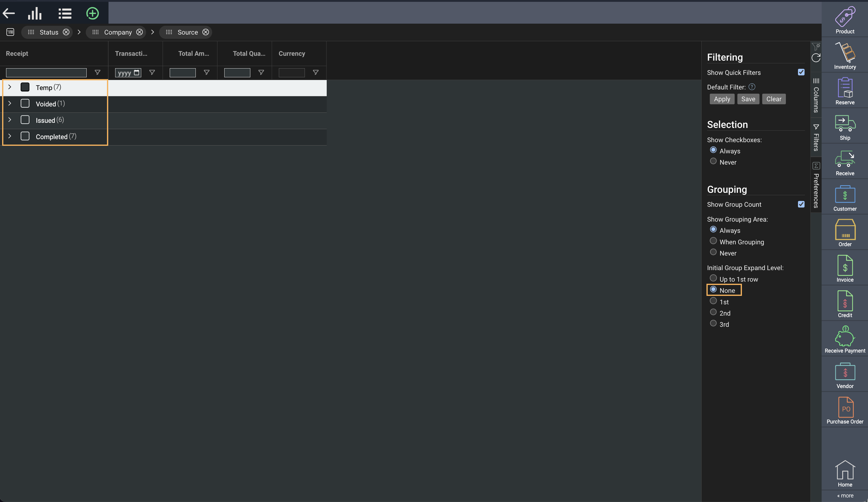Expand the Completed group row

pyautogui.click(x=10, y=136)
